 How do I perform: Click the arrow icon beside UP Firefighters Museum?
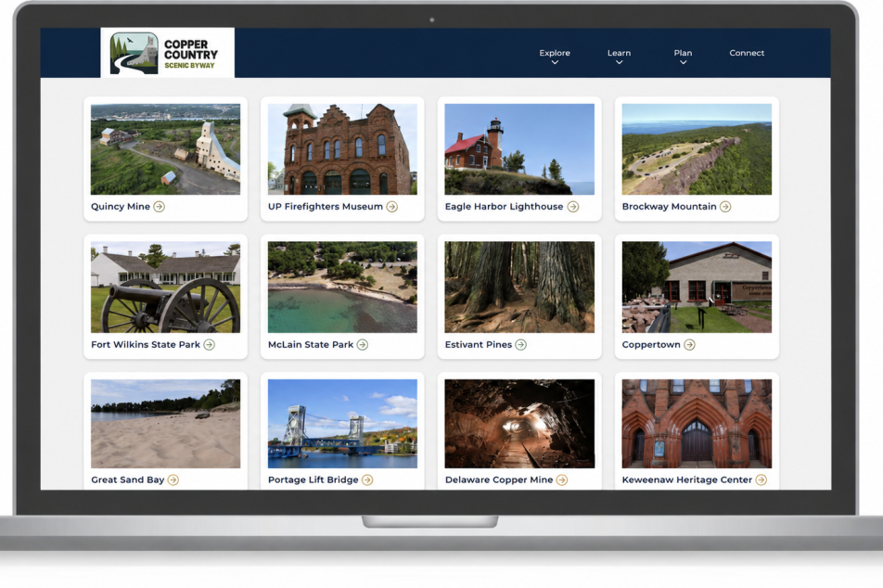[x=392, y=207]
